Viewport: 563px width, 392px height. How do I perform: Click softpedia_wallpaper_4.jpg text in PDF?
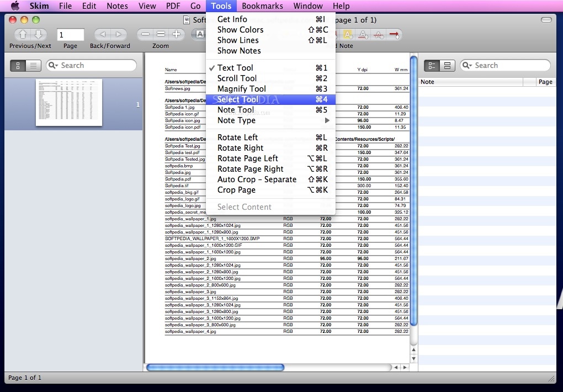tap(190, 331)
